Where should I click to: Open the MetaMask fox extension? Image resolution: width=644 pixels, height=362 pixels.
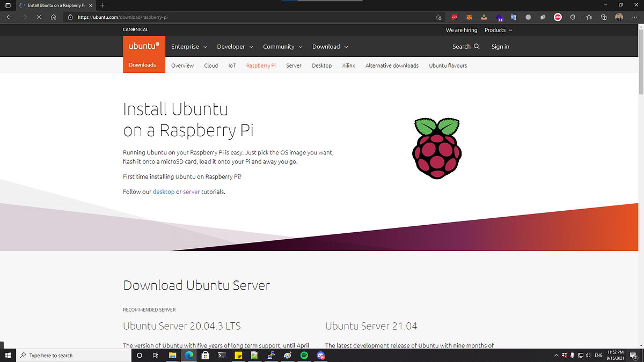(469, 17)
